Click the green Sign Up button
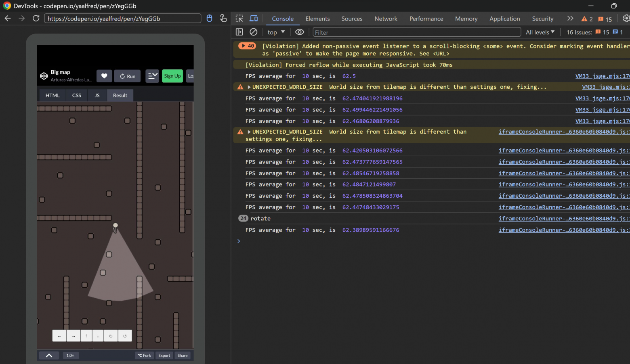The height and width of the screenshot is (364, 630). coord(172,76)
